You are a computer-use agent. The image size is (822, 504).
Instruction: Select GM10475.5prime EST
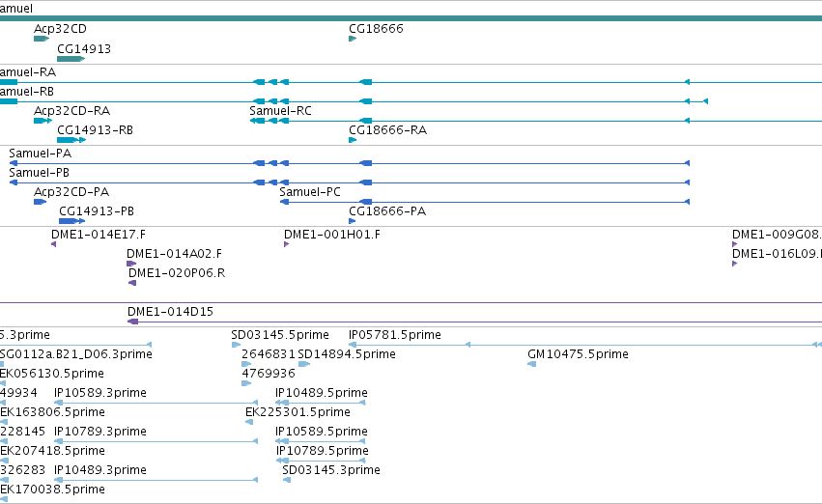pyautogui.click(x=578, y=354)
